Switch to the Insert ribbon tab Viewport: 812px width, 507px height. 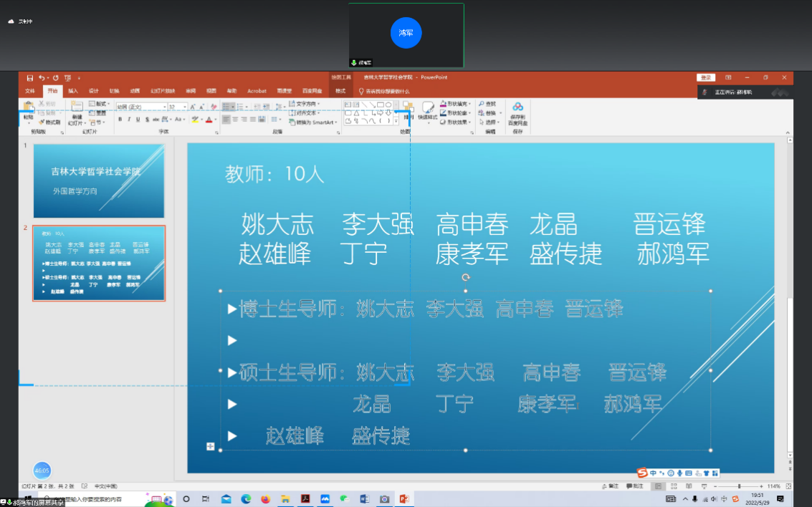pos(73,91)
